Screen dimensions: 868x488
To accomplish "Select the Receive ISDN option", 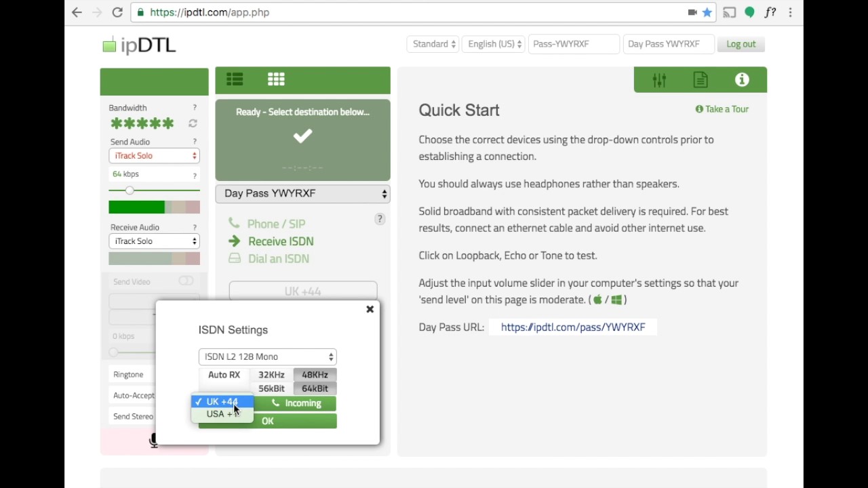I will coord(281,241).
